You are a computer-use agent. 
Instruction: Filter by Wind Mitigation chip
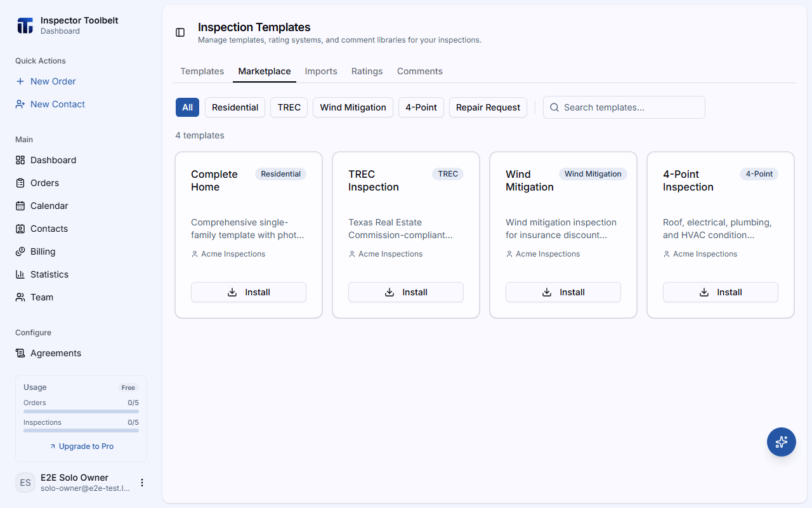click(x=353, y=107)
